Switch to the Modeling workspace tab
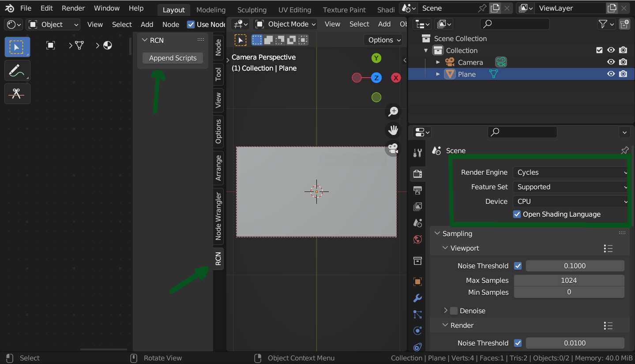 click(x=210, y=9)
